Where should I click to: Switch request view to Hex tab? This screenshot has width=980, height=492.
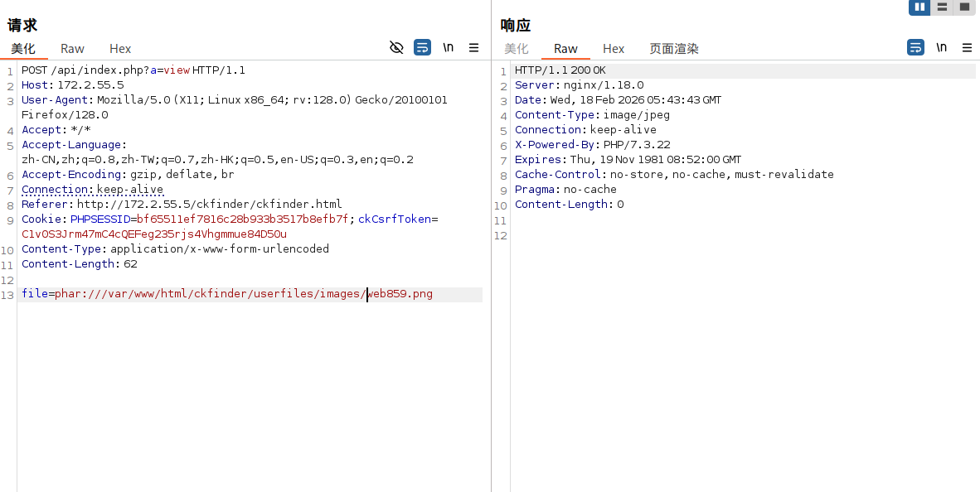[x=120, y=49]
